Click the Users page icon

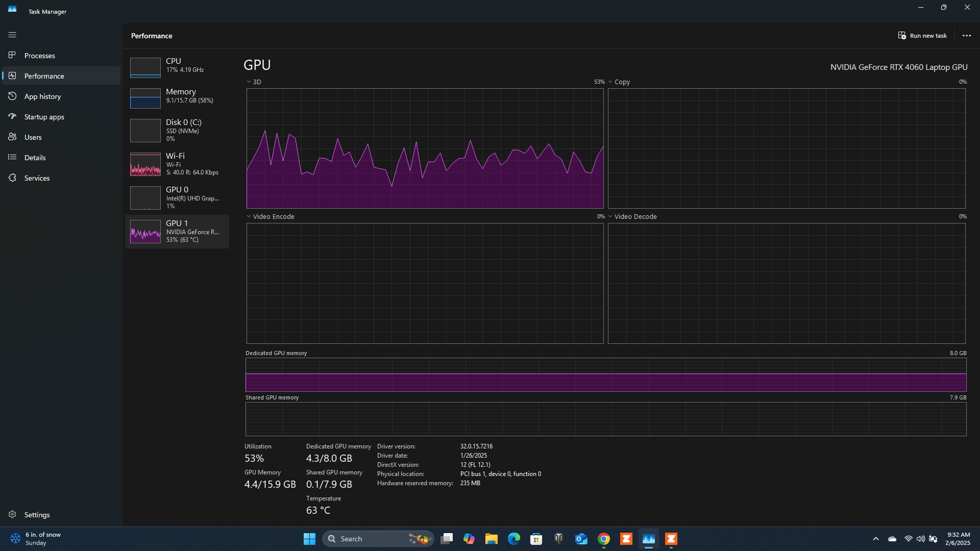point(12,137)
